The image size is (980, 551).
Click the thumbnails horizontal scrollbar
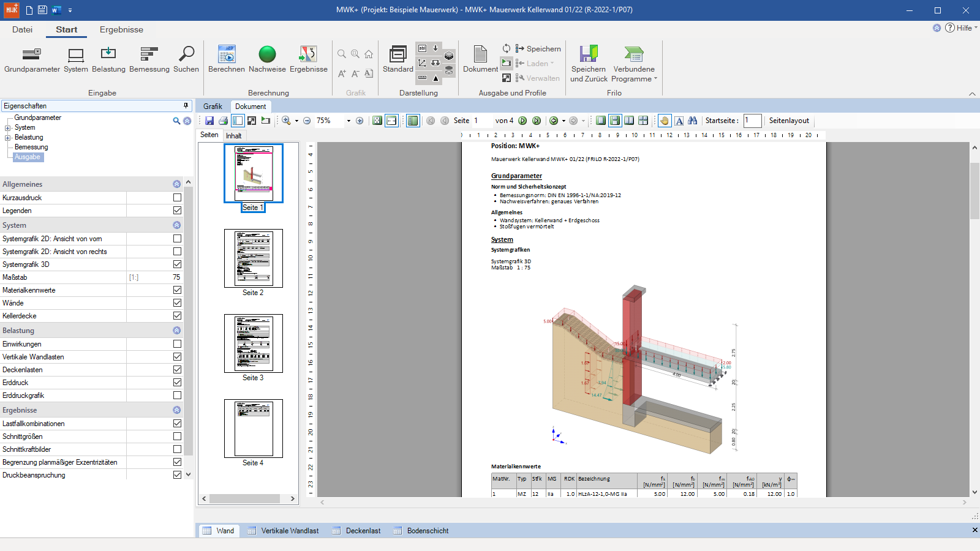pyautogui.click(x=245, y=499)
